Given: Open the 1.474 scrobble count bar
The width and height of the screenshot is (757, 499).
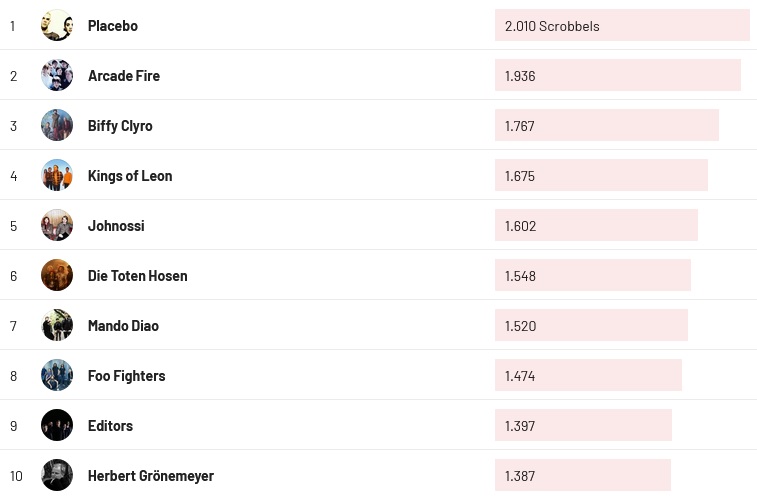Looking at the screenshot, I should coord(588,376).
